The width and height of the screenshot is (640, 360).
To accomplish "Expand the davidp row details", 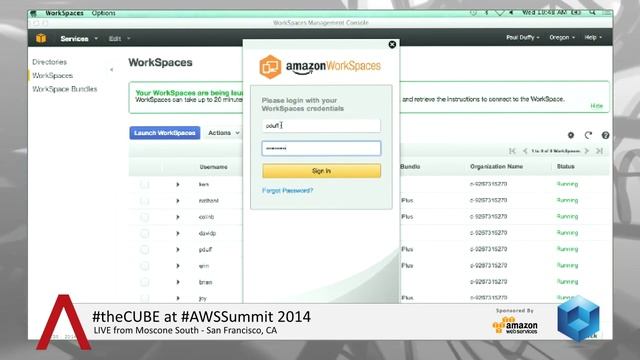I will [178, 233].
